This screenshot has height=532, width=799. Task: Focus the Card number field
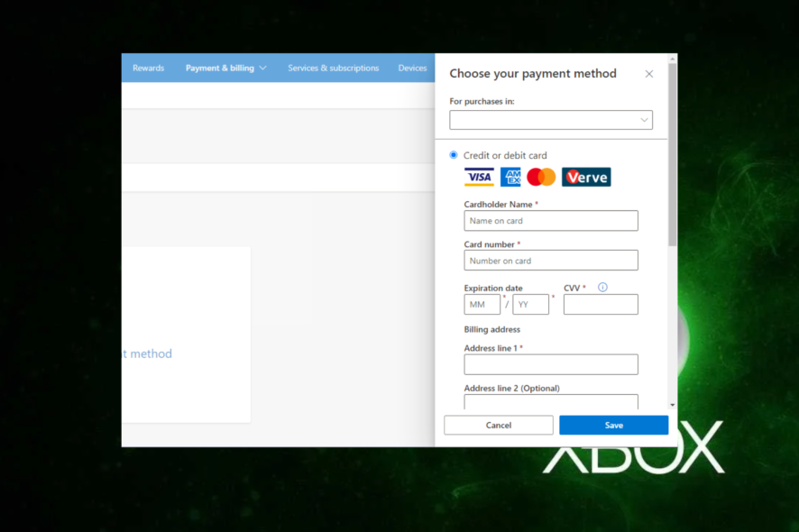coord(551,261)
